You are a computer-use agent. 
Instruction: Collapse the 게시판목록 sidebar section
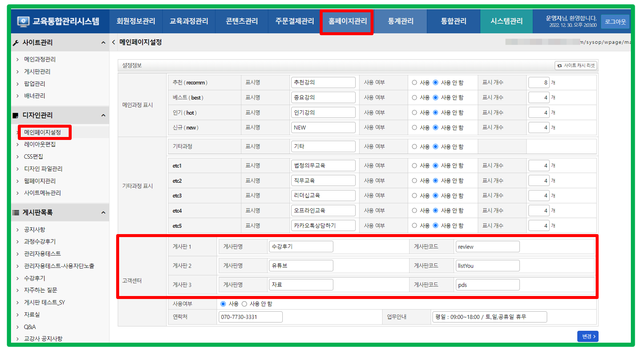click(x=103, y=212)
